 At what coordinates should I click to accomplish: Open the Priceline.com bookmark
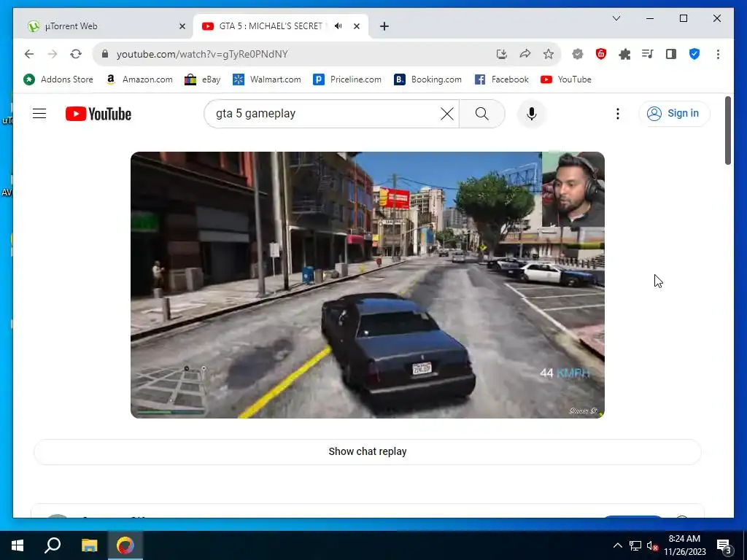347,79
